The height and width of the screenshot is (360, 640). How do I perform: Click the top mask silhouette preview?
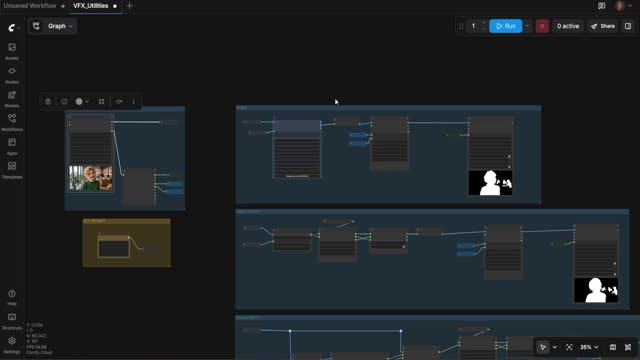(490, 183)
